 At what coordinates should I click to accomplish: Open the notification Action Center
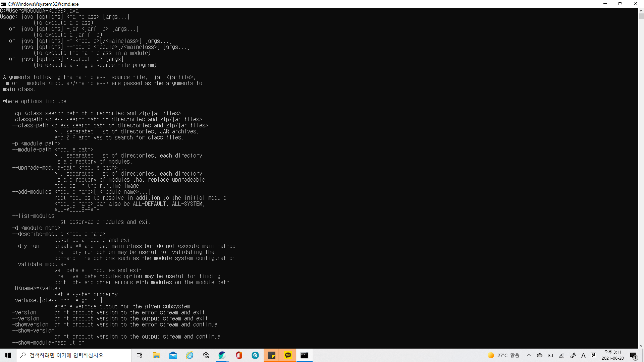(x=633, y=355)
